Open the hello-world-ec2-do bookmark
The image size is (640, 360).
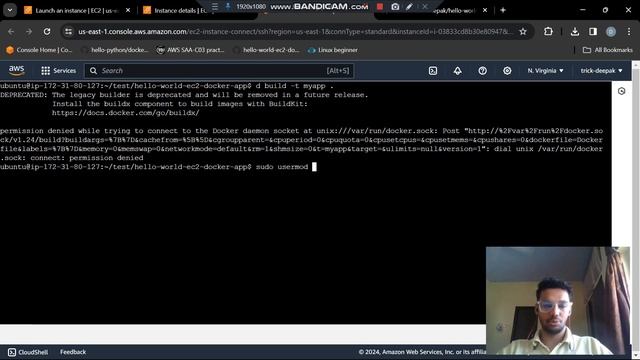(x=267, y=50)
